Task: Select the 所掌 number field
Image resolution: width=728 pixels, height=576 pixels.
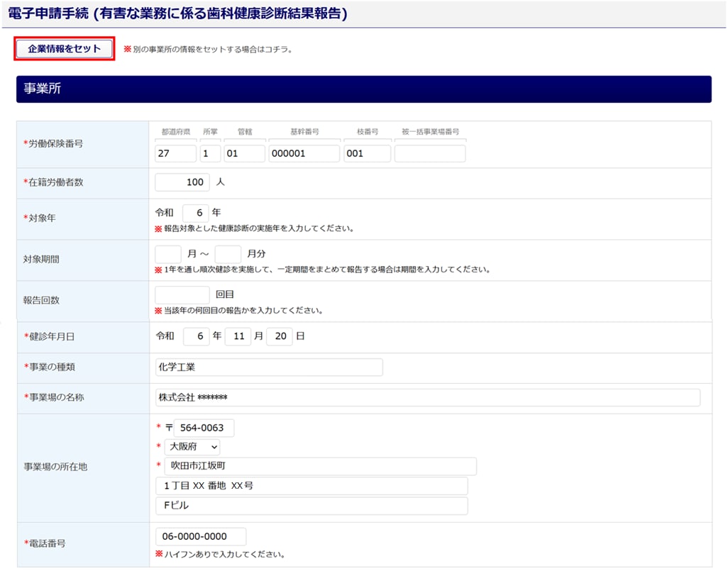Action: point(210,153)
